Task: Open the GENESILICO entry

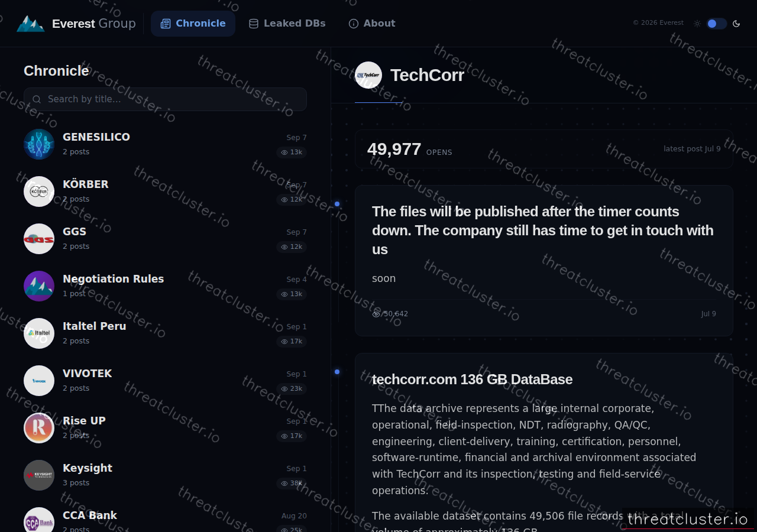Action: (165, 144)
